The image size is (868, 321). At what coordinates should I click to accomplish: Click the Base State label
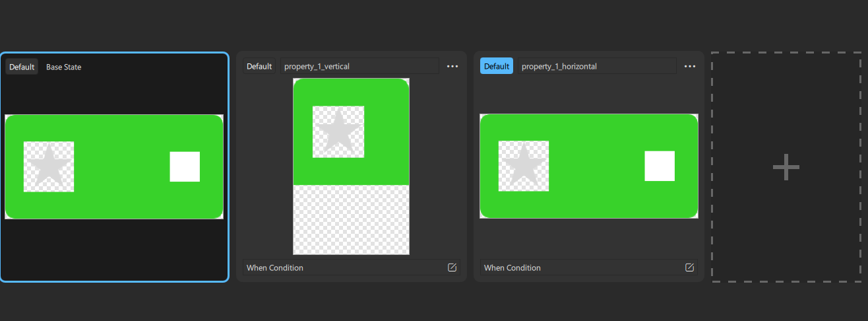[64, 67]
